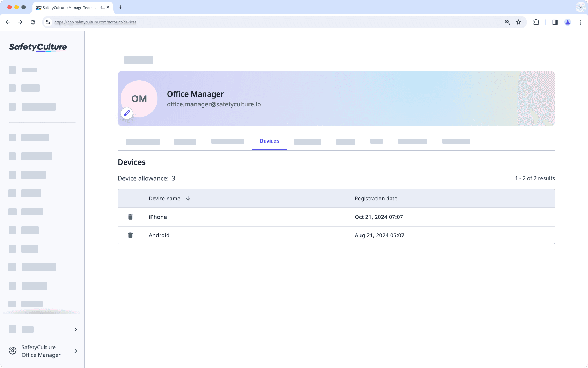Open the browser extensions puzzle icon
The width and height of the screenshot is (588, 368).
tap(536, 22)
